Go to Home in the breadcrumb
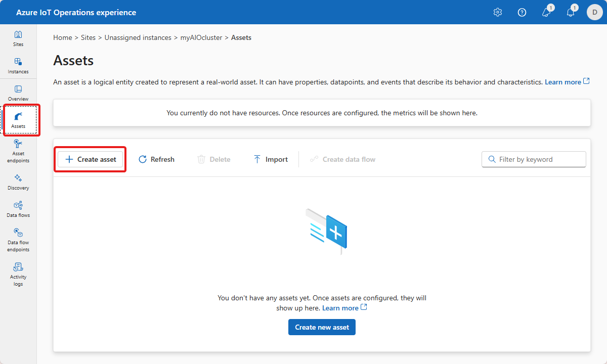 (x=63, y=37)
